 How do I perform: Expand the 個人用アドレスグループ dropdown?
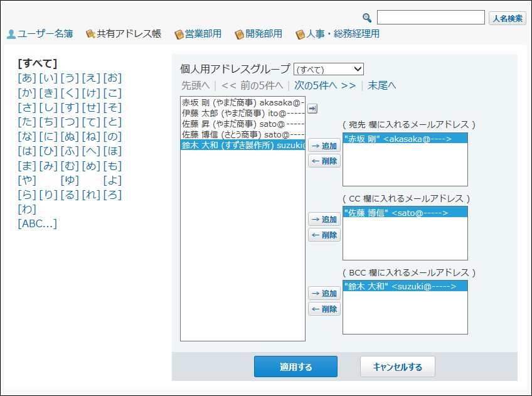tap(329, 69)
